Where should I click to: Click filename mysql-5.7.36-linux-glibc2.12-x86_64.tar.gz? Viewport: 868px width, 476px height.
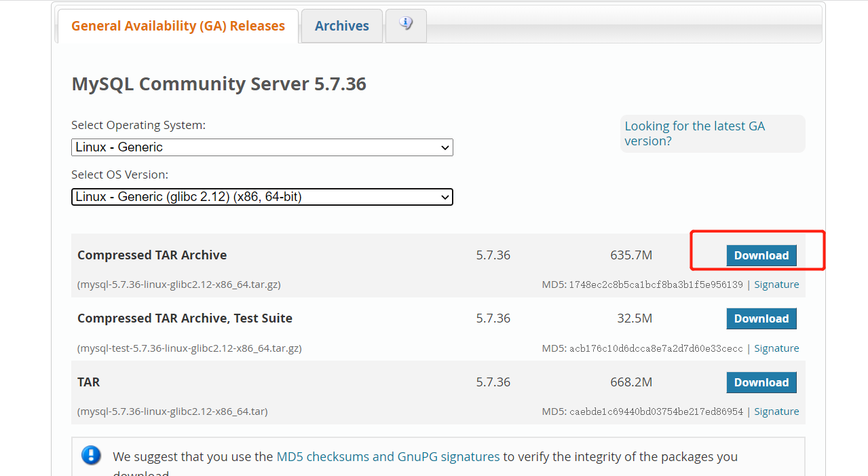(x=179, y=285)
